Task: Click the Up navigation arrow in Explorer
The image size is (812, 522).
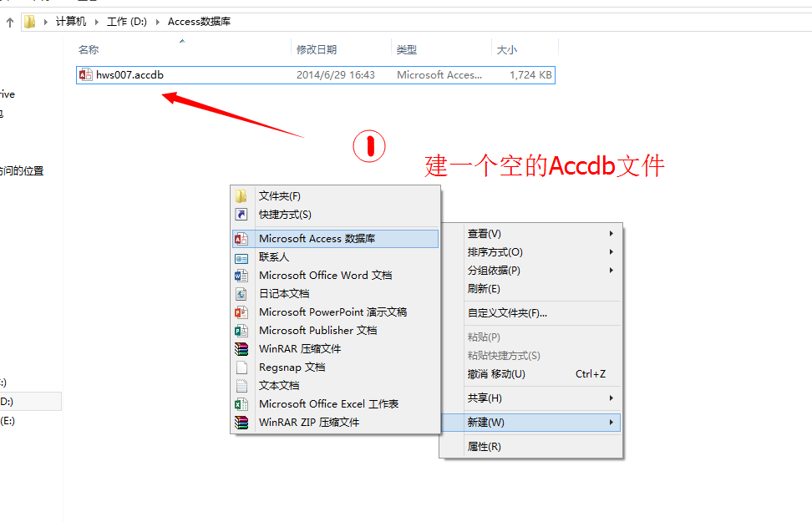Action: pyautogui.click(x=10, y=22)
